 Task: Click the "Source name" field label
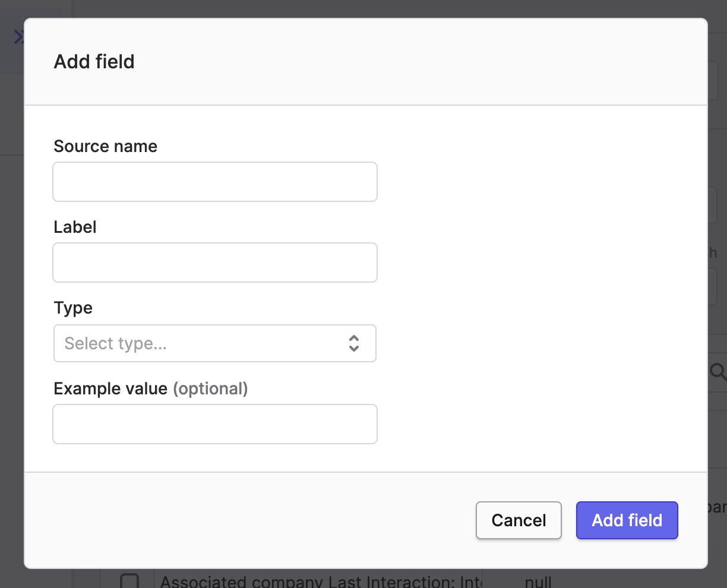[106, 146]
